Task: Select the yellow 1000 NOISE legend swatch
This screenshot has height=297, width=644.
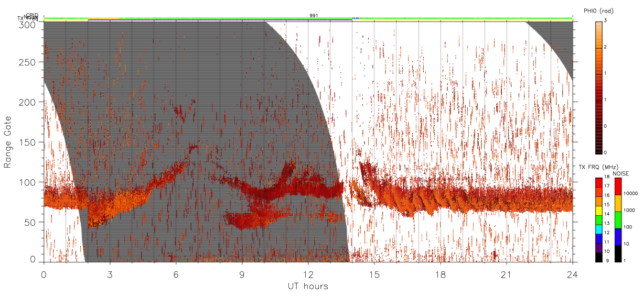Action: pos(618,203)
